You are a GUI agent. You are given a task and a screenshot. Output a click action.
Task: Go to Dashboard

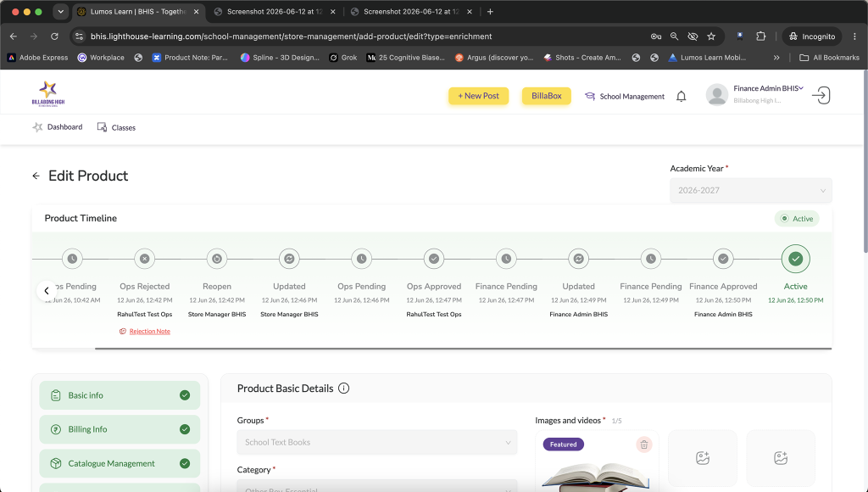[x=58, y=127]
